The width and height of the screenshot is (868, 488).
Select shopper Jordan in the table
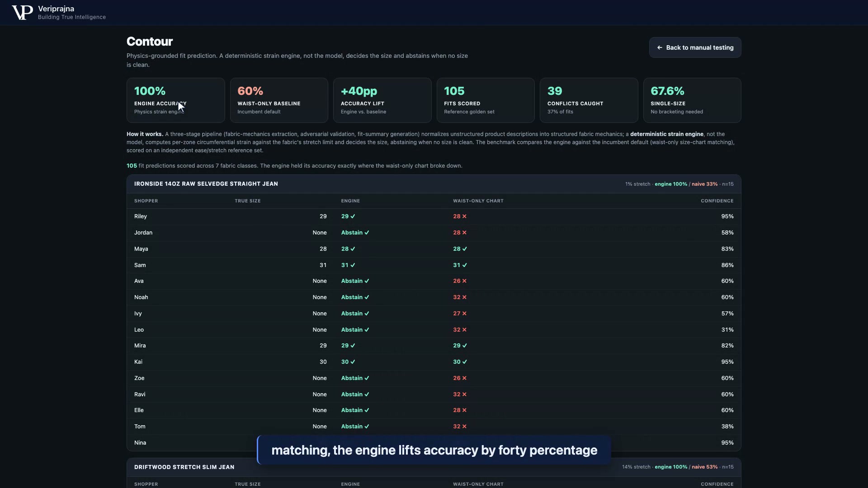point(143,233)
